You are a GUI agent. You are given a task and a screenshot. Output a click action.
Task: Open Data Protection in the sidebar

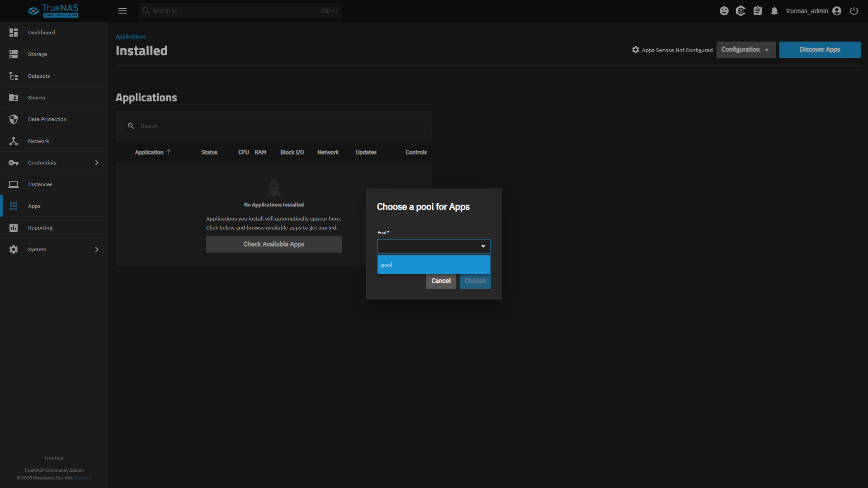(47, 119)
